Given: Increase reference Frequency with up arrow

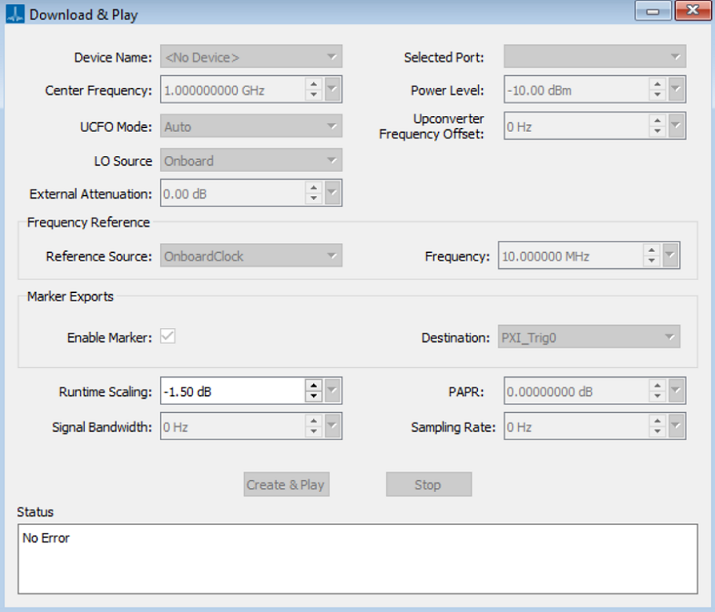Looking at the screenshot, I should (652, 250).
